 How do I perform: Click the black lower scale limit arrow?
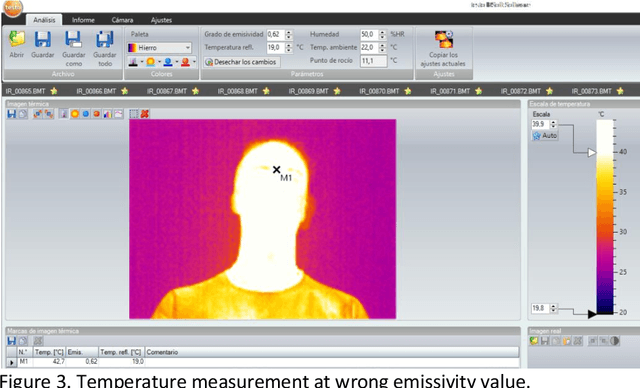click(592, 314)
